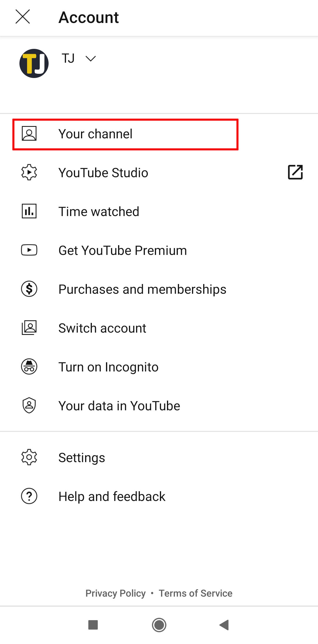Choose Get YouTube Premium
Image resolution: width=318 pixels, height=644 pixels.
point(159,250)
